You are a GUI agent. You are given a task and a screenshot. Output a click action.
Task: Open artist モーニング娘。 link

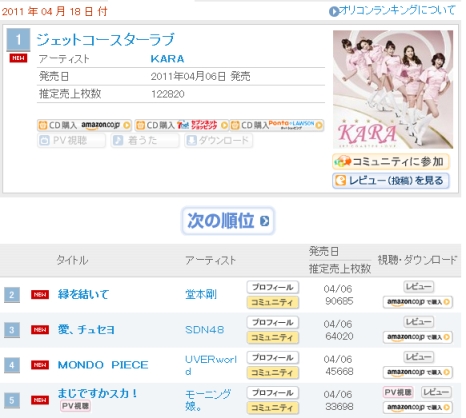(208, 400)
